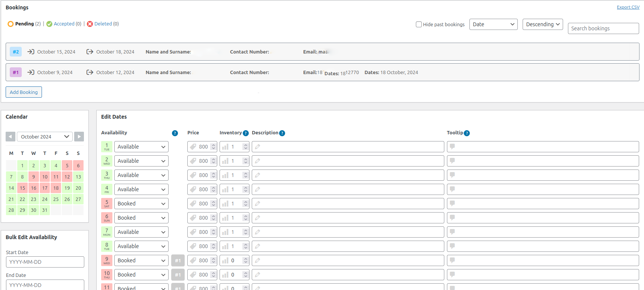This screenshot has width=644, height=290.
Task: Open the Description help tooltip icon
Action: pos(282,133)
